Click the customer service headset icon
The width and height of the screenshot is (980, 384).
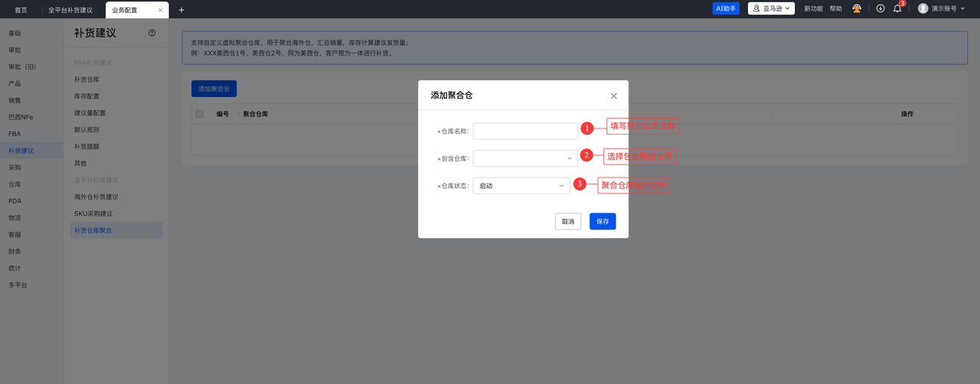(857, 8)
